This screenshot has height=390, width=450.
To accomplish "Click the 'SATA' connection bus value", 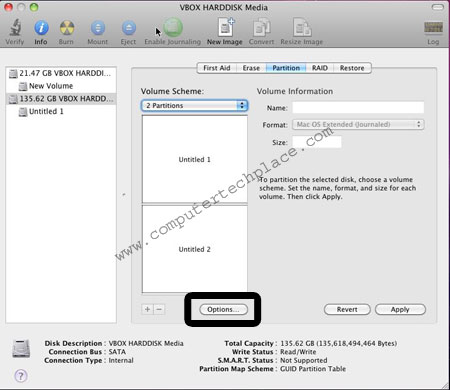I will (x=117, y=352).
